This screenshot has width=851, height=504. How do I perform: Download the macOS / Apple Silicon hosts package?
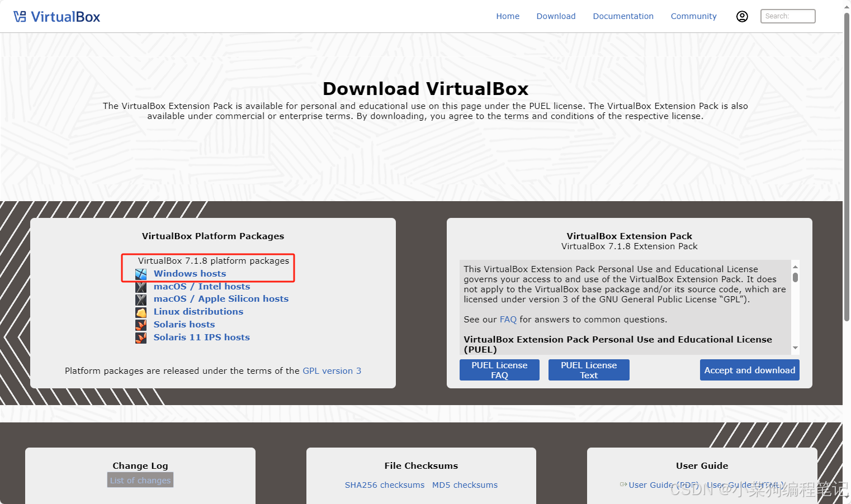[221, 298]
